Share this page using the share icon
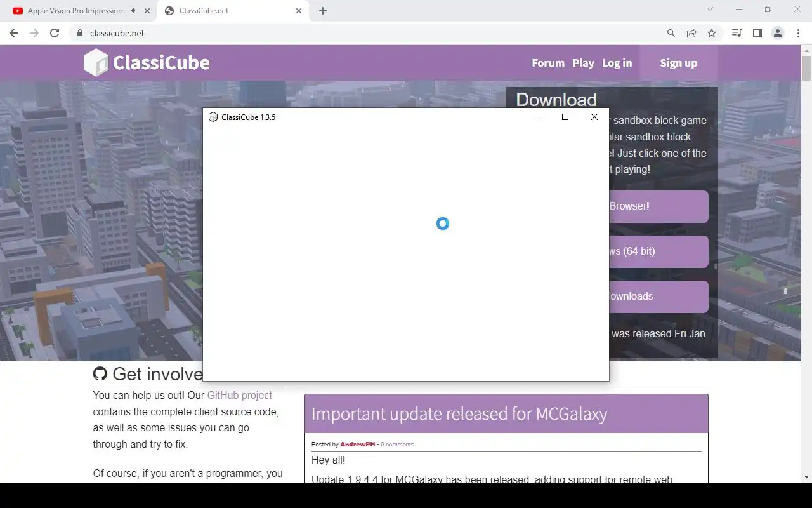This screenshot has width=812, height=508. pyautogui.click(x=691, y=33)
